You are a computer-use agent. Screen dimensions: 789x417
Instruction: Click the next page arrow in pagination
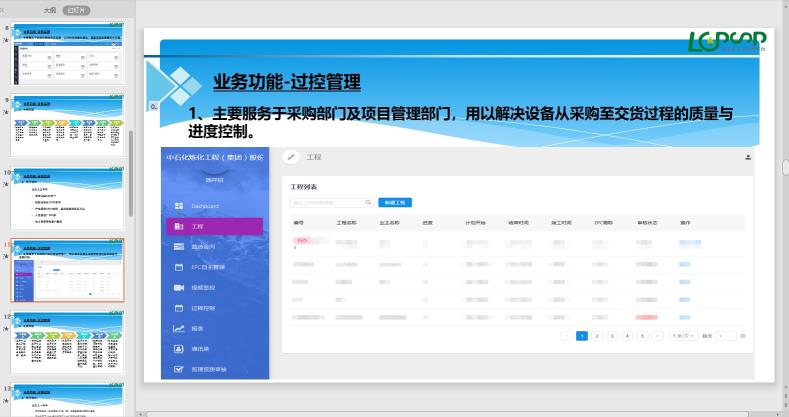pos(657,336)
